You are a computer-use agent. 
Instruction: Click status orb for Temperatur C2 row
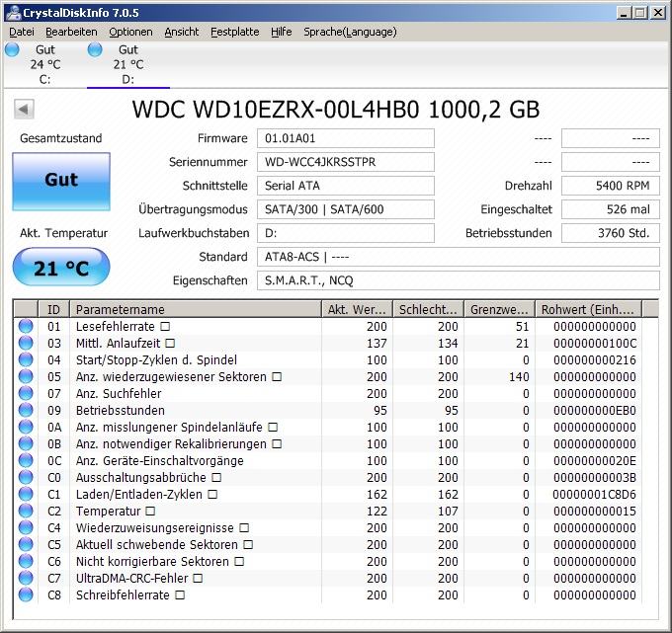(x=26, y=511)
